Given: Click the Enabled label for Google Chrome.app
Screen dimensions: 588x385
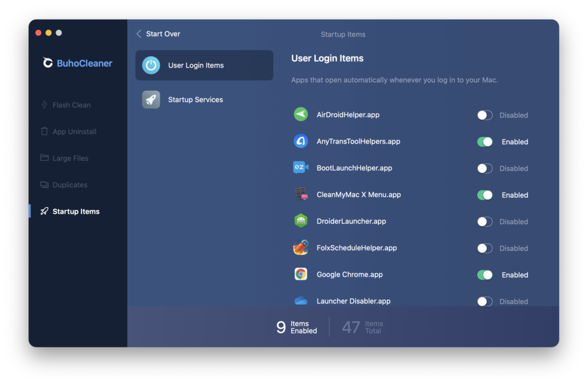Looking at the screenshot, I should pyautogui.click(x=515, y=275).
